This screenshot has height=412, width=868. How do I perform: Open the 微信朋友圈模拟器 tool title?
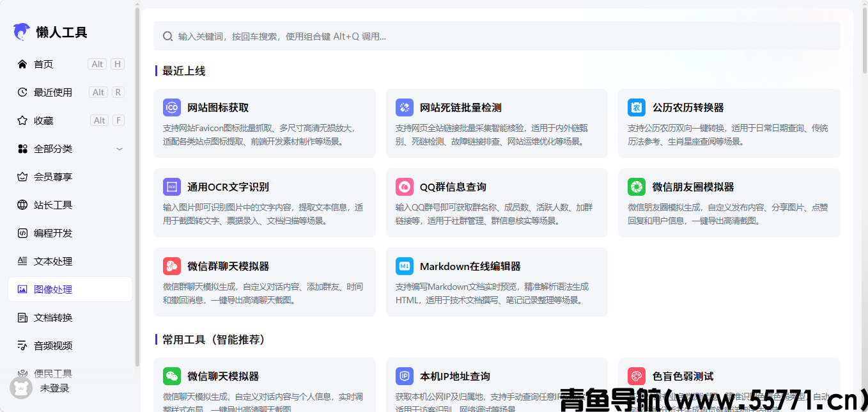click(x=693, y=187)
